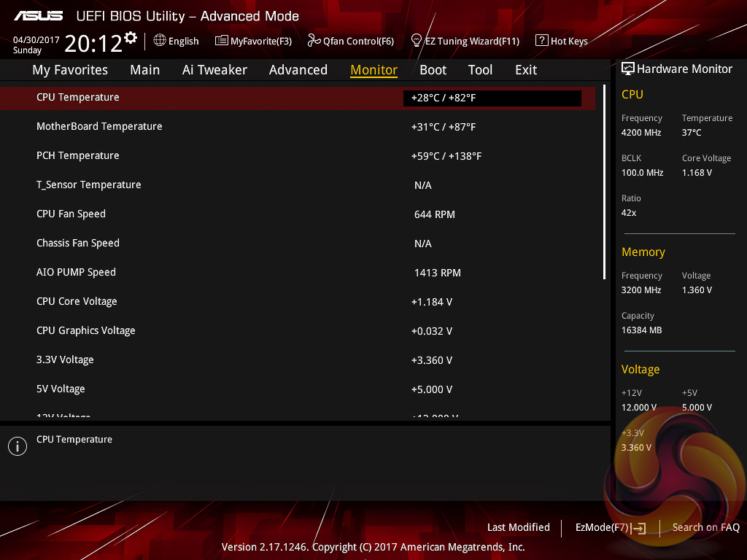This screenshot has height=560, width=747.
Task: Select CPU Graphics Voltage row
Action: pyautogui.click(x=298, y=330)
